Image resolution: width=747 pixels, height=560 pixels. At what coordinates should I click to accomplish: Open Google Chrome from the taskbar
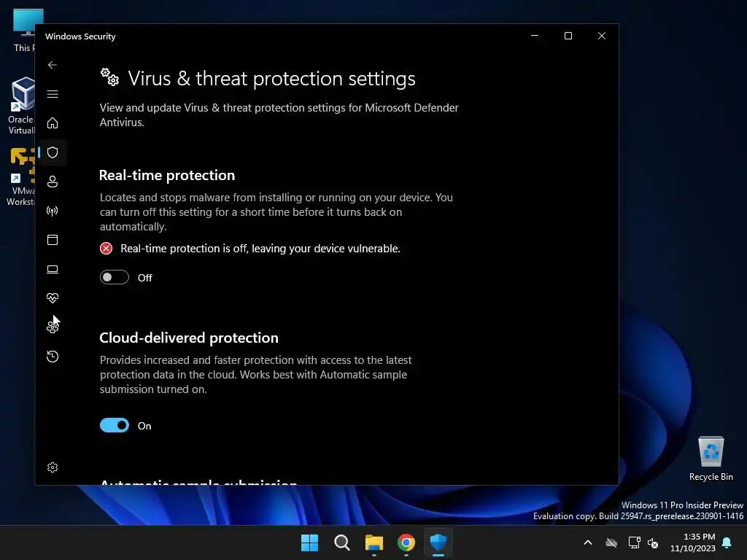(x=406, y=542)
